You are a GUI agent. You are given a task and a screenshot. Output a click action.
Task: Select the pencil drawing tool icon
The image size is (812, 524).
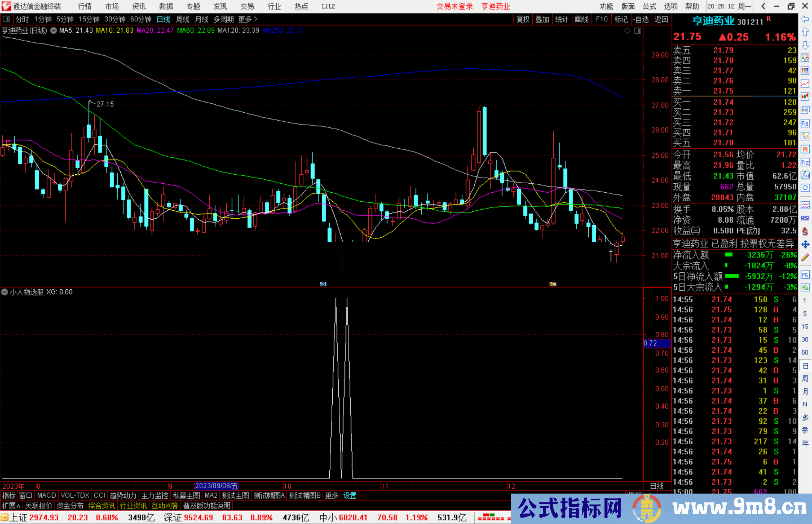805,257
